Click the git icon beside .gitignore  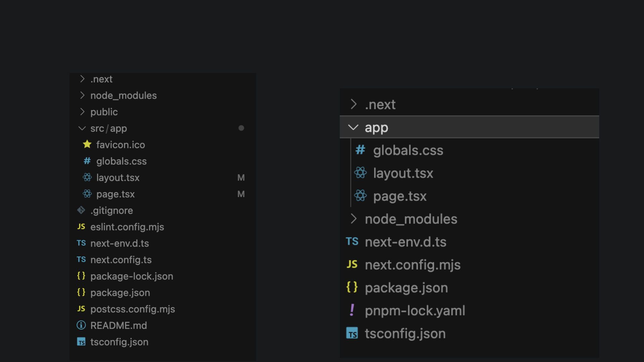(81, 210)
